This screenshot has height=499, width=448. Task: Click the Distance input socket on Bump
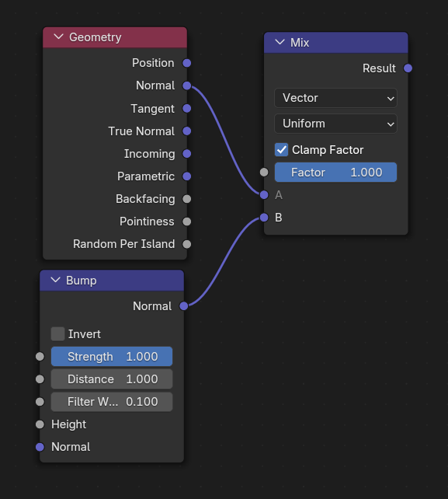[40, 379]
